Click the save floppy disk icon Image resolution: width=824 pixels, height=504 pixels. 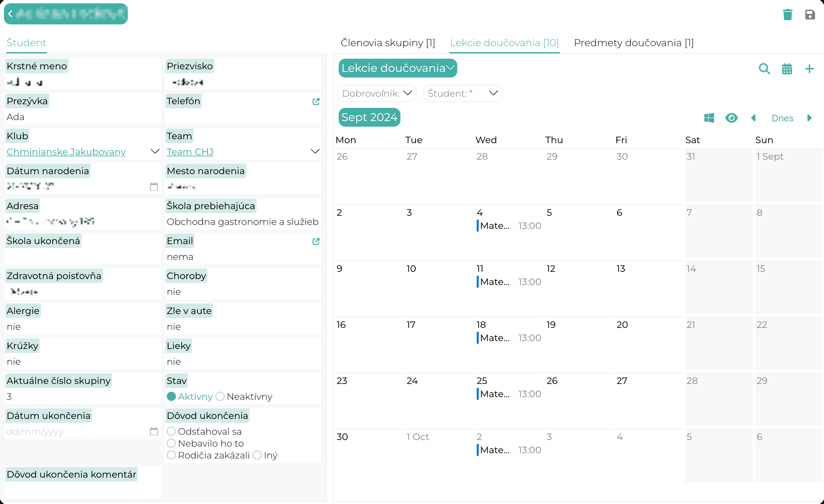[809, 15]
